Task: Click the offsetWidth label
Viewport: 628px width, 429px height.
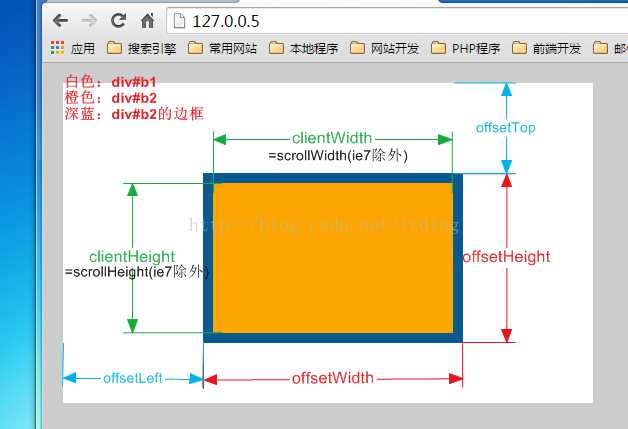Action: pos(333,378)
